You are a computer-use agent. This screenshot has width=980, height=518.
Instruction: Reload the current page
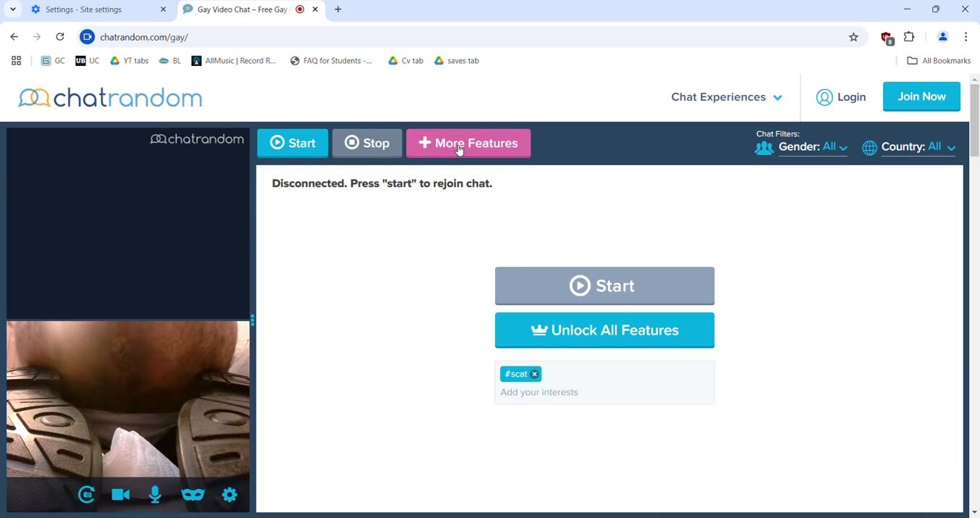tap(60, 37)
